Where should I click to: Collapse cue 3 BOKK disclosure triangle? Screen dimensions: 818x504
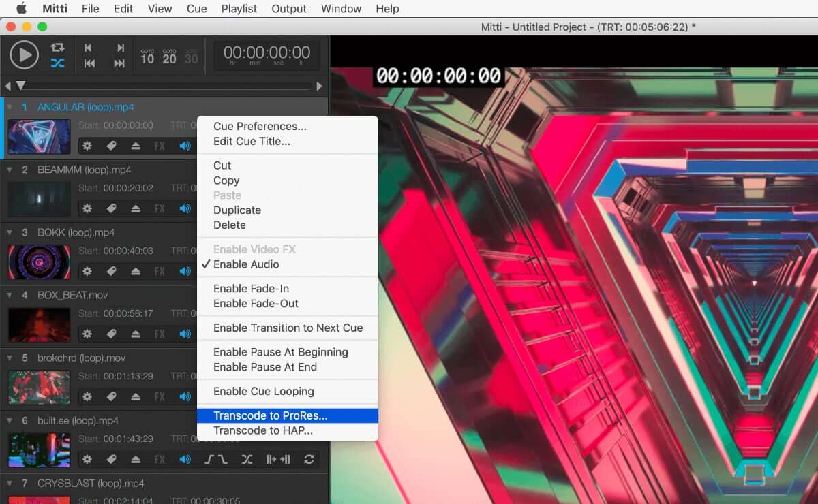[x=10, y=232]
